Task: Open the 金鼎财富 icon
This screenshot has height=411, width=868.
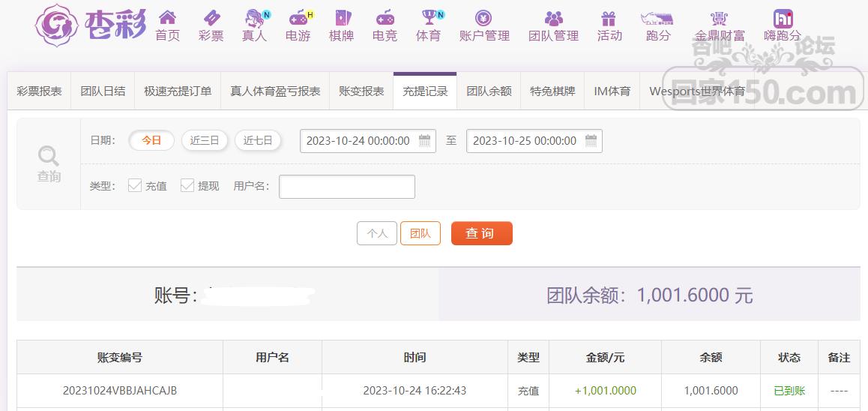Action: tap(720, 18)
